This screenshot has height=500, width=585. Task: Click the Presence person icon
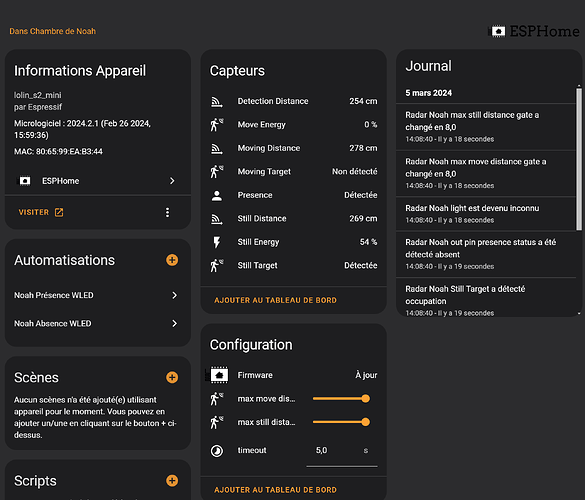tap(217, 196)
